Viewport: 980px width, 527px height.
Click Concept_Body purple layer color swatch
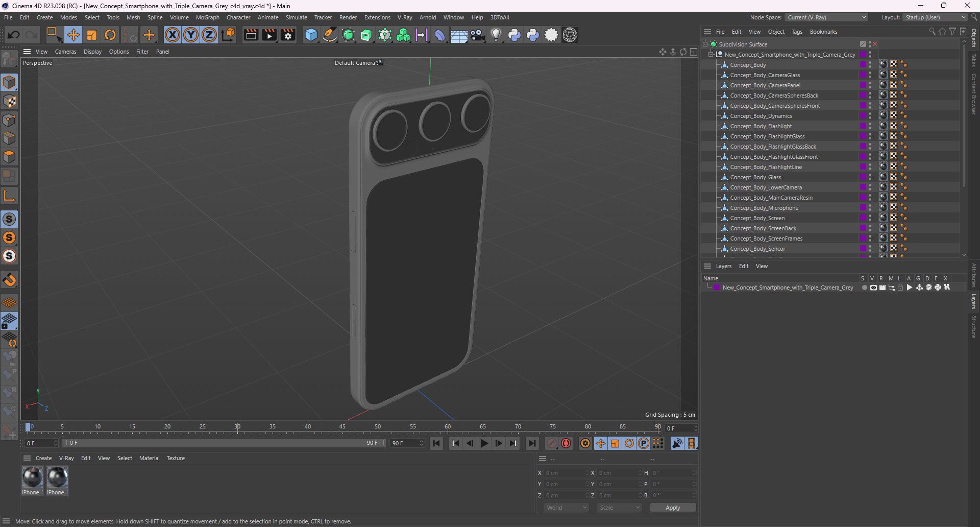tap(863, 65)
